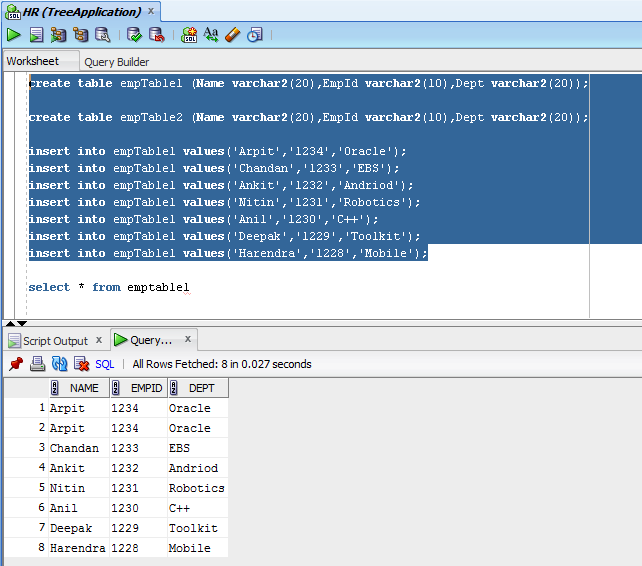Screen dimensions: 642x566
Task: Run the statement with green play icon
Action: 14,35
